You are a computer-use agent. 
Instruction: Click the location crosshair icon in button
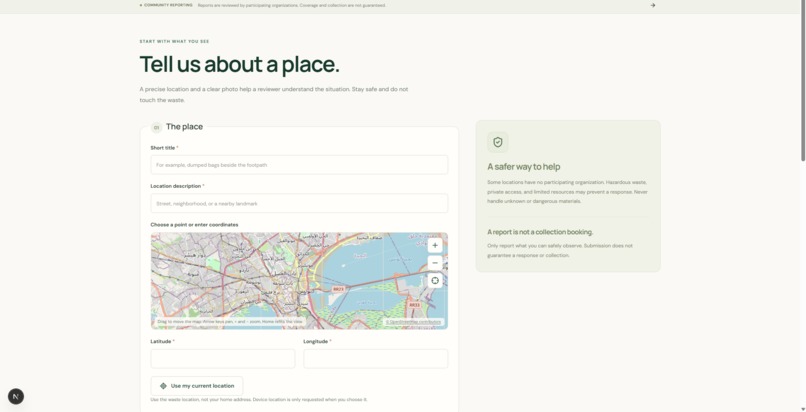pyautogui.click(x=163, y=386)
